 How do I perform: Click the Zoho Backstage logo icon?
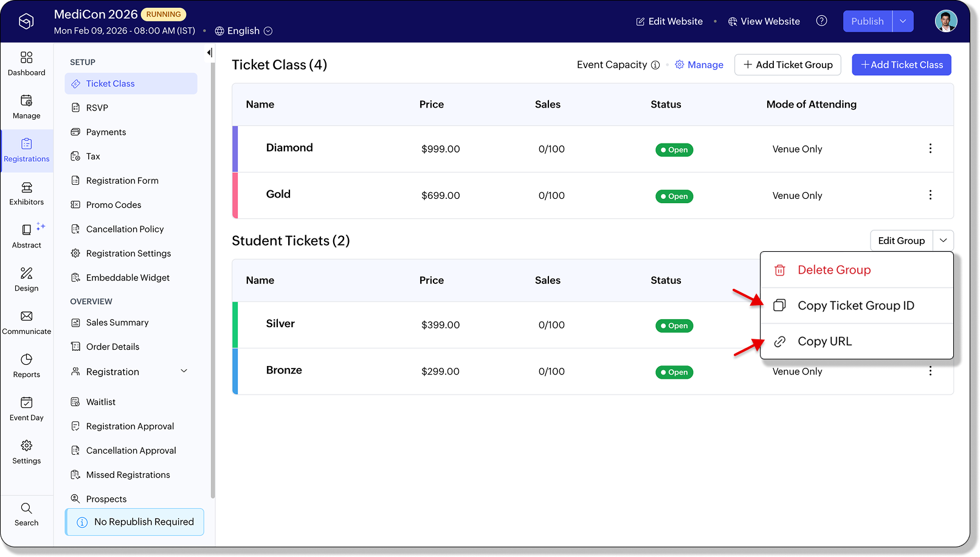[x=26, y=21]
